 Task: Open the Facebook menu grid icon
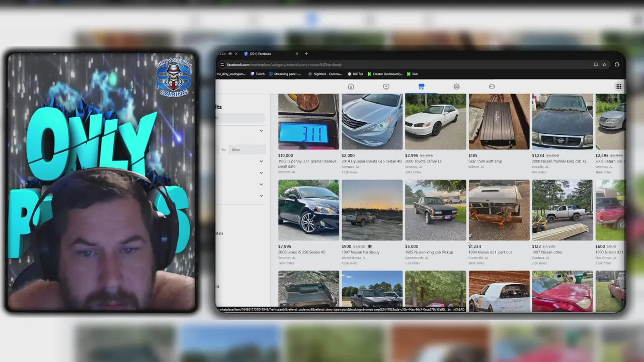619,86
